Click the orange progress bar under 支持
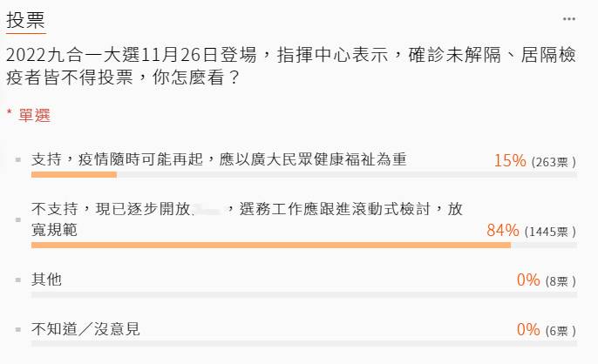This screenshot has height=364, width=598. point(73,174)
